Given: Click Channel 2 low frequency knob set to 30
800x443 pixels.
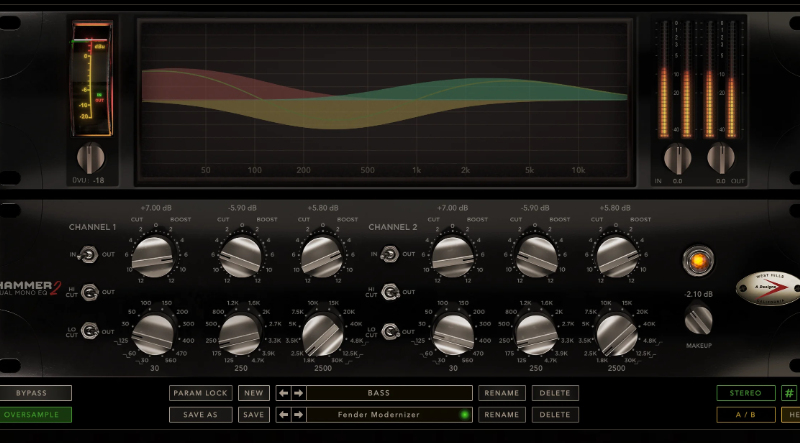Looking at the screenshot, I should pyautogui.click(x=453, y=335).
